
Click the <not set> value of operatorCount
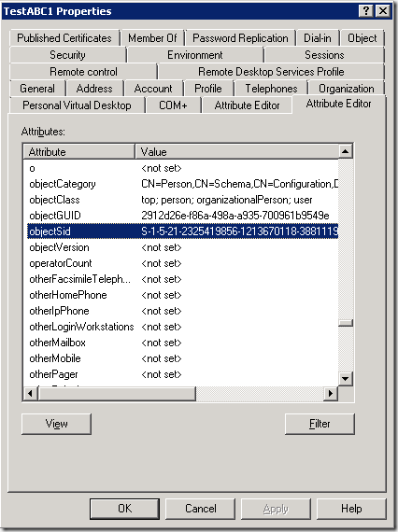tap(162, 263)
